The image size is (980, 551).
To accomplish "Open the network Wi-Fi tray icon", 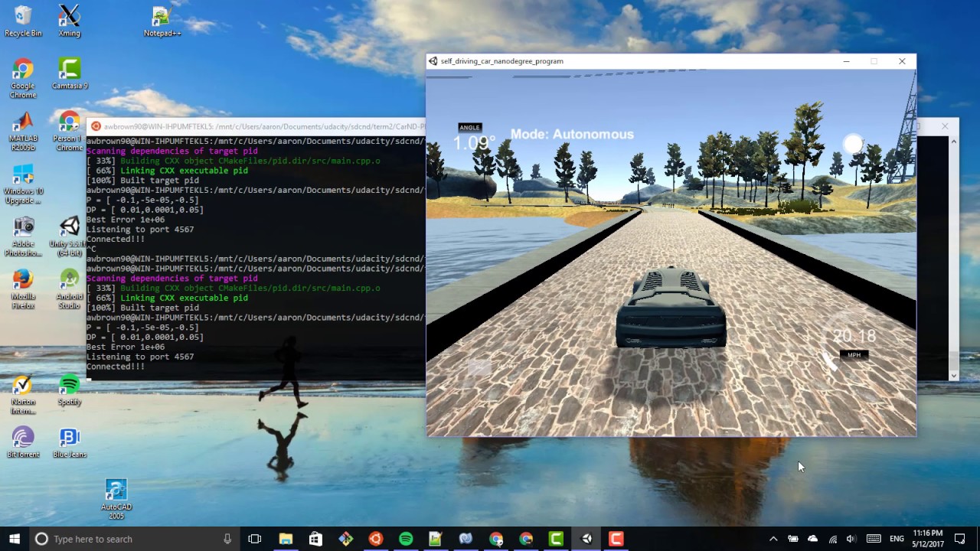I will [x=832, y=539].
